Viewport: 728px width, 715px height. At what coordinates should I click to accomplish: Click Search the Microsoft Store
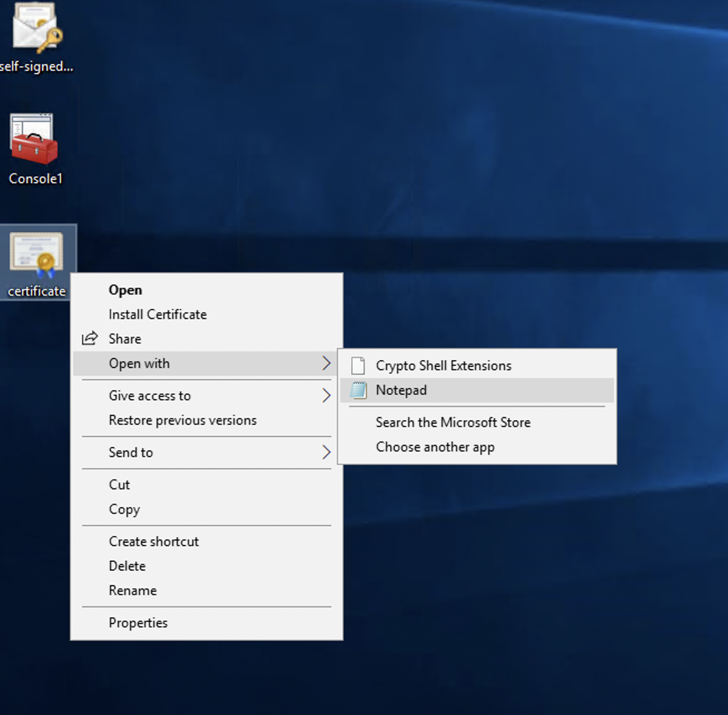point(453,422)
